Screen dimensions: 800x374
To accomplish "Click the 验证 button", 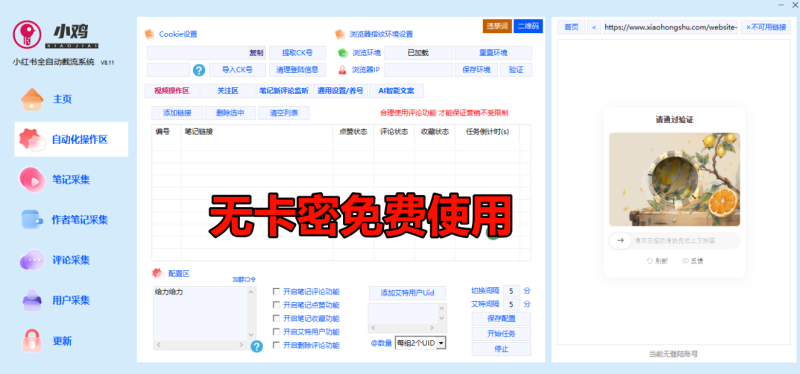I will (x=516, y=70).
